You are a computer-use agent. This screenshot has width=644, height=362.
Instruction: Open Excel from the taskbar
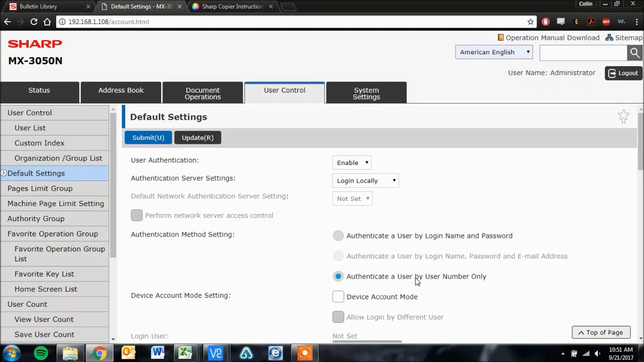tap(186, 353)
